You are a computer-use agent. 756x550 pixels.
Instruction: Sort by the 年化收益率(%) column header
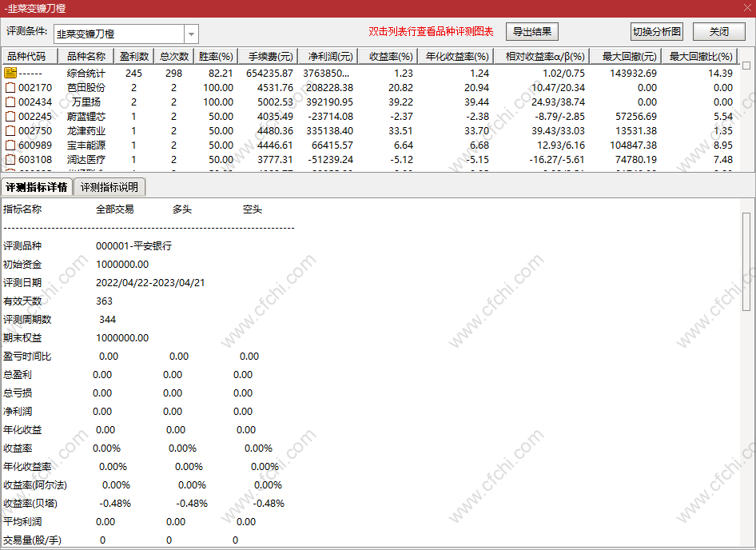456,57
